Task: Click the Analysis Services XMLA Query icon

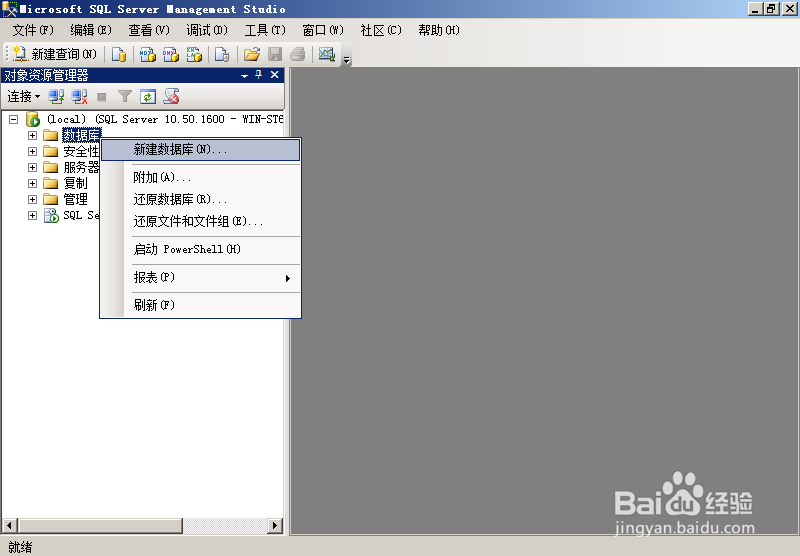Action: coord(194,54)
